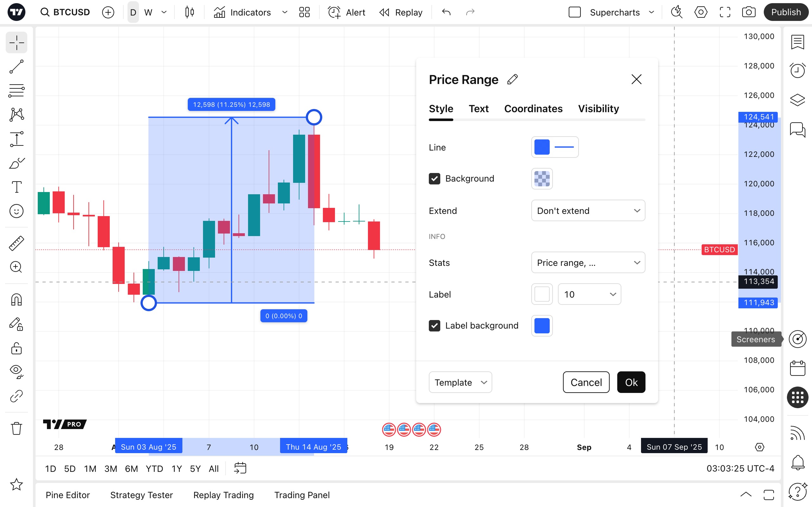The height and width of the screenshot is (507, 812).
Task: Expand the Extend "Don't extend" dropdown
Action: pyautogui.click(x=588, y=211)
